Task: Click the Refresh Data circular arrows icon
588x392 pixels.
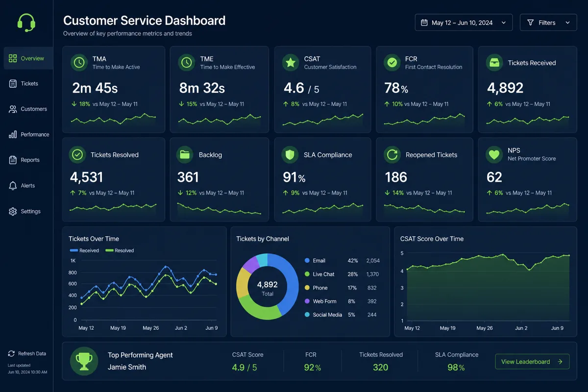Action: click(x=11, y=354)
